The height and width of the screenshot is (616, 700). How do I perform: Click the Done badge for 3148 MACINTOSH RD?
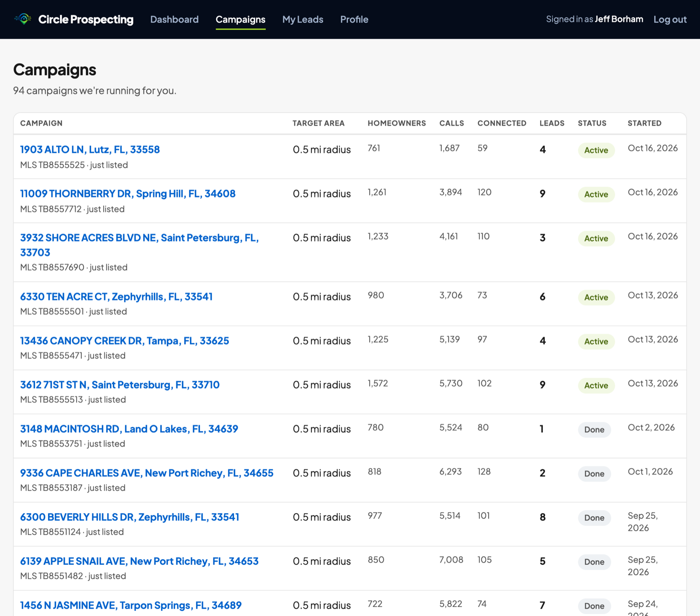pyautogui.click(x=594, y=429)
